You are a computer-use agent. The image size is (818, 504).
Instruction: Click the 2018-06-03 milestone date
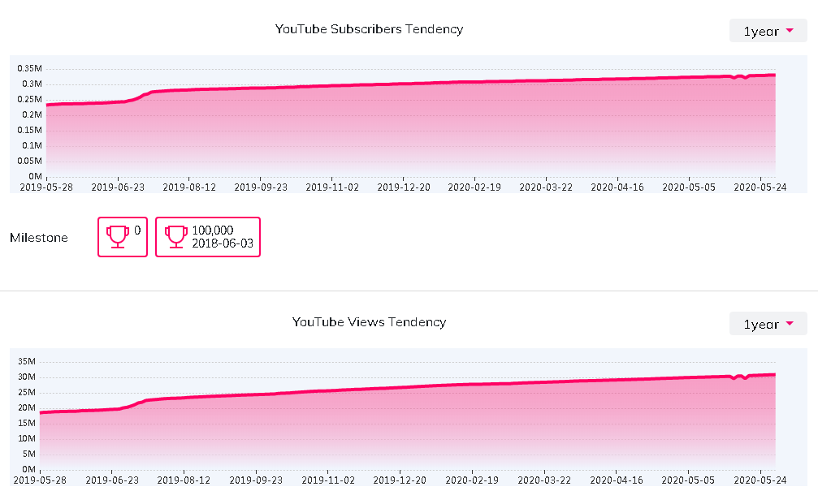tap(223, 243)
